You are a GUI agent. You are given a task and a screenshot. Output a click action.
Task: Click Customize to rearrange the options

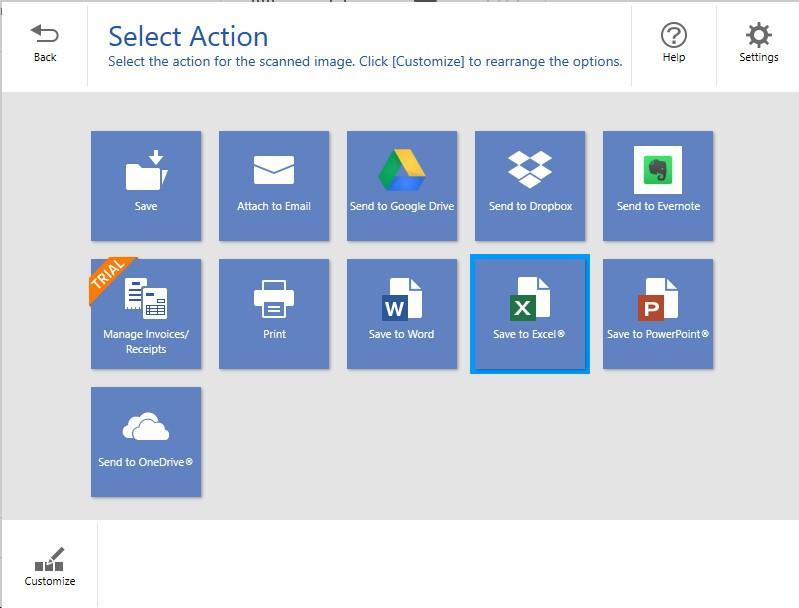coord(50,566)
